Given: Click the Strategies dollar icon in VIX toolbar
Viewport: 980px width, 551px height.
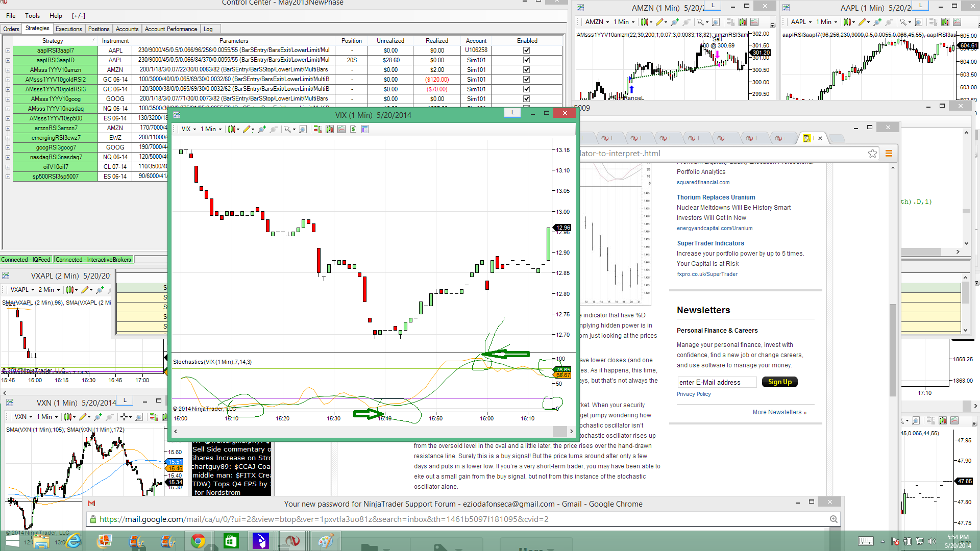Looking at the screenshot, I should point(353,129).
